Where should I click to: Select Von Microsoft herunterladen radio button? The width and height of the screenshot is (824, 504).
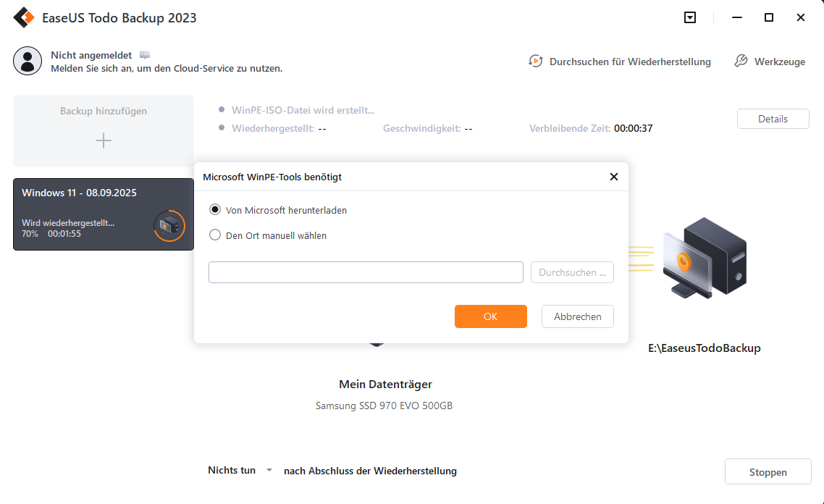coord(215,210)
